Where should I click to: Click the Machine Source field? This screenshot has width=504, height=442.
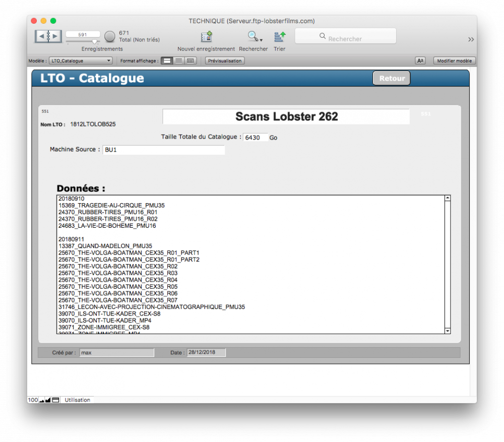click(x=163, y=150)
